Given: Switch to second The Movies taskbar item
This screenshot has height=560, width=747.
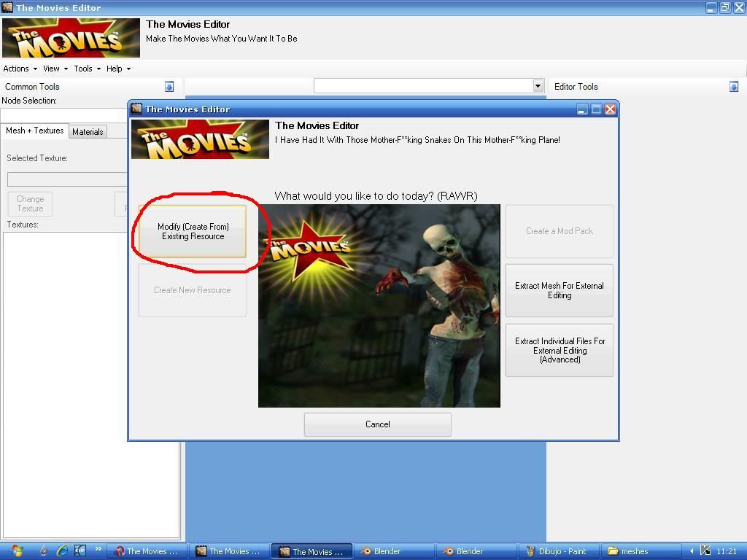Looking at the screenshot, I should pos(230,551).
